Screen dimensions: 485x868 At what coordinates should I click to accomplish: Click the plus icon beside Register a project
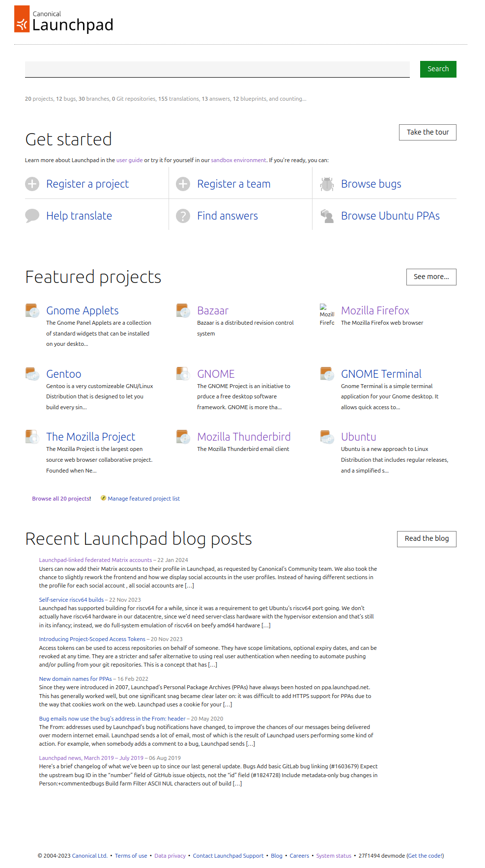coord(32,184)
